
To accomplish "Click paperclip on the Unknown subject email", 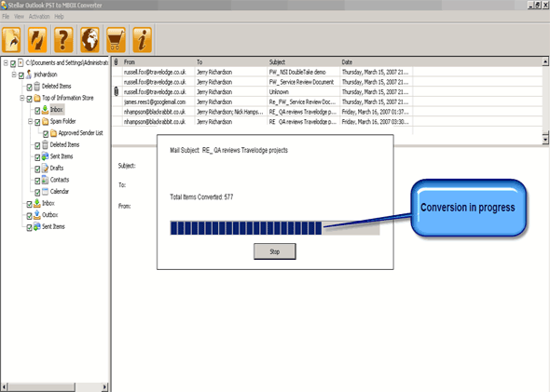I will pos(117,92).
